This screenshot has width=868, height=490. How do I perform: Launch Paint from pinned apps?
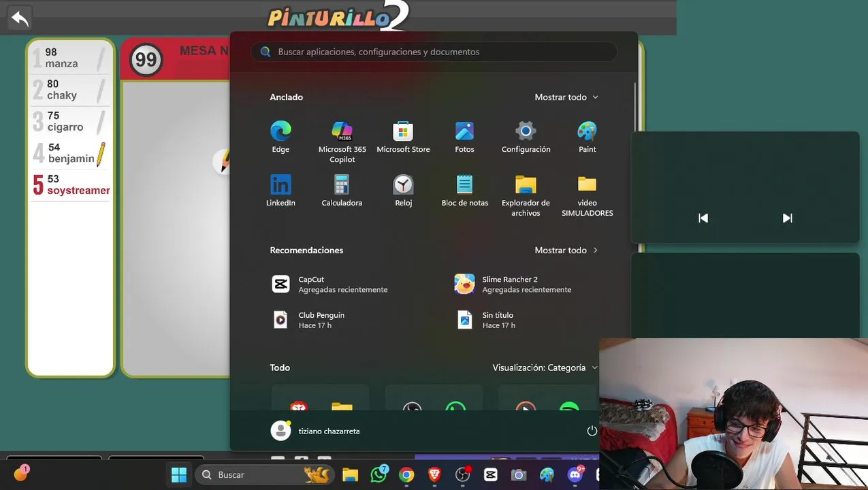click(587, 137)
